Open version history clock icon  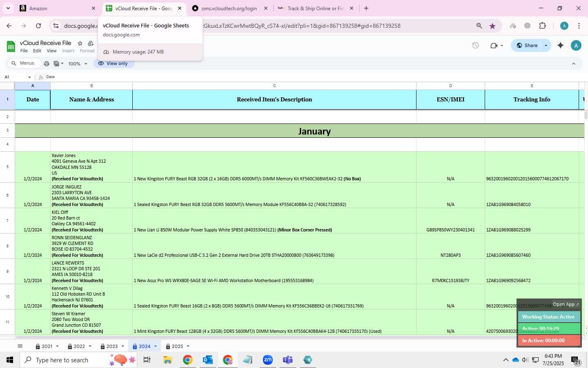475,45
